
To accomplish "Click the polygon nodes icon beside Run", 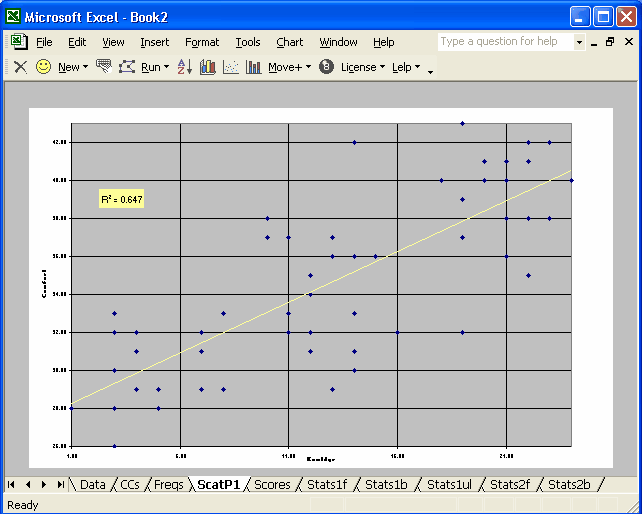I will [x=127, y=67].
